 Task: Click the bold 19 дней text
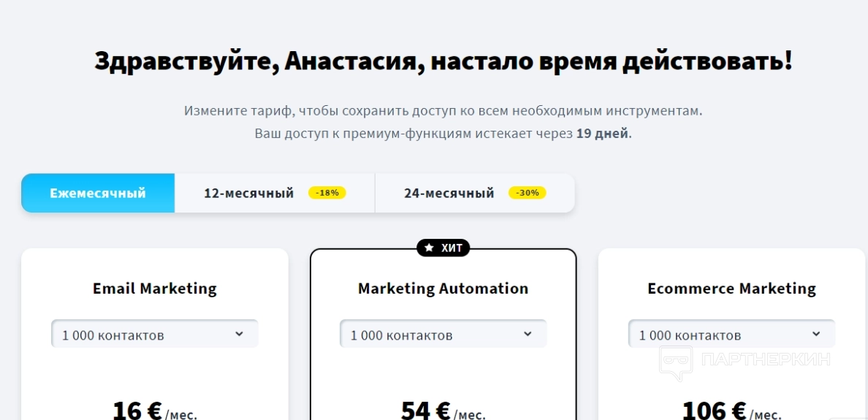pyautogui.click(x=602, y=134)
